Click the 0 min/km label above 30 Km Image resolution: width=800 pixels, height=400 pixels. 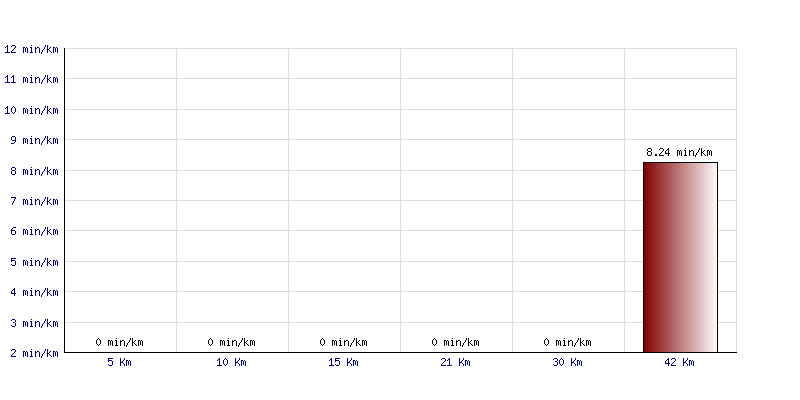pyautogui.click(x=567, y=342)
